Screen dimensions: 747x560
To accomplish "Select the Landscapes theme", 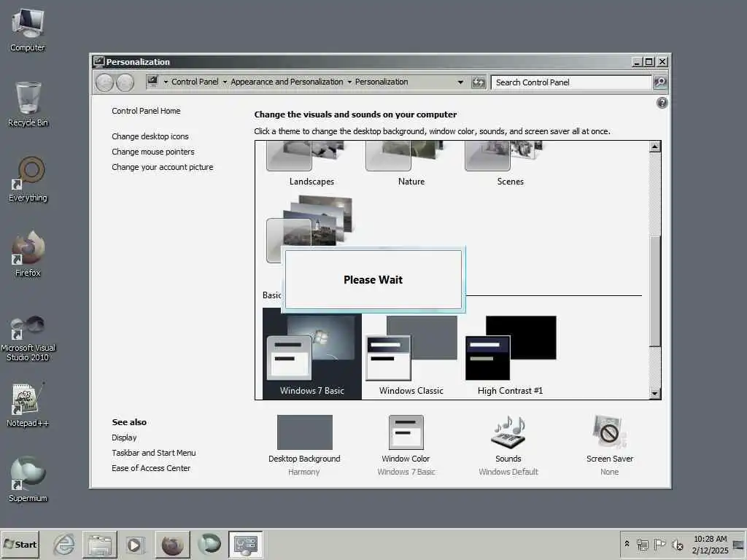I will click(x=311, y=164).
